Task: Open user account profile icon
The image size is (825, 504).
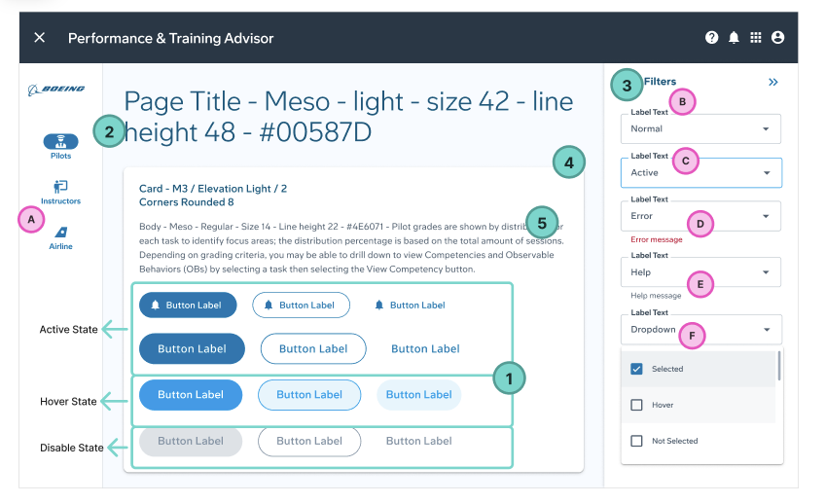Action: pyautogui.click(x=777, y=37)
